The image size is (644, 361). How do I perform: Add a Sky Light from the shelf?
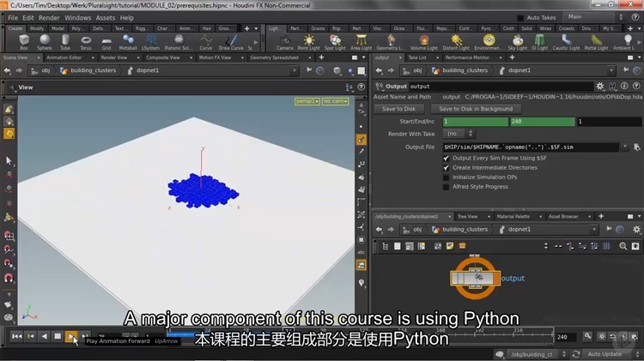tap(518, 42)
